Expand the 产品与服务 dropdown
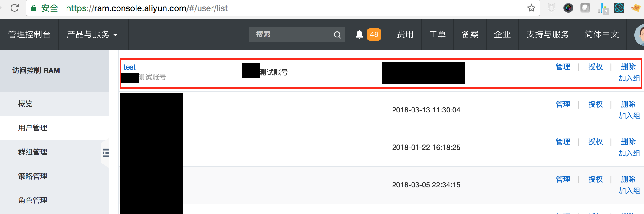The height and width of the screenshot is (214, 644). point(92,34)
